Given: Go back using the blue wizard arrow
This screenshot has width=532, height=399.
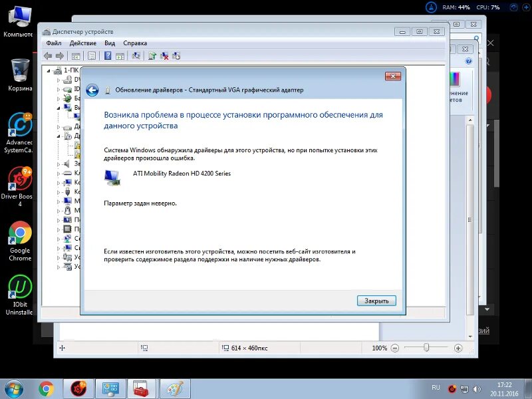Looking at the screenshot, I should pos(92,90).
